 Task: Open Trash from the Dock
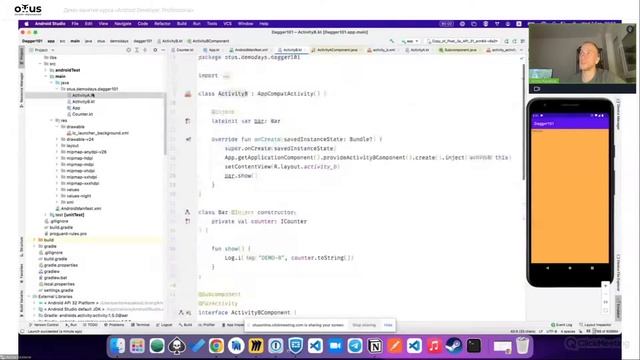coord(523,346)
